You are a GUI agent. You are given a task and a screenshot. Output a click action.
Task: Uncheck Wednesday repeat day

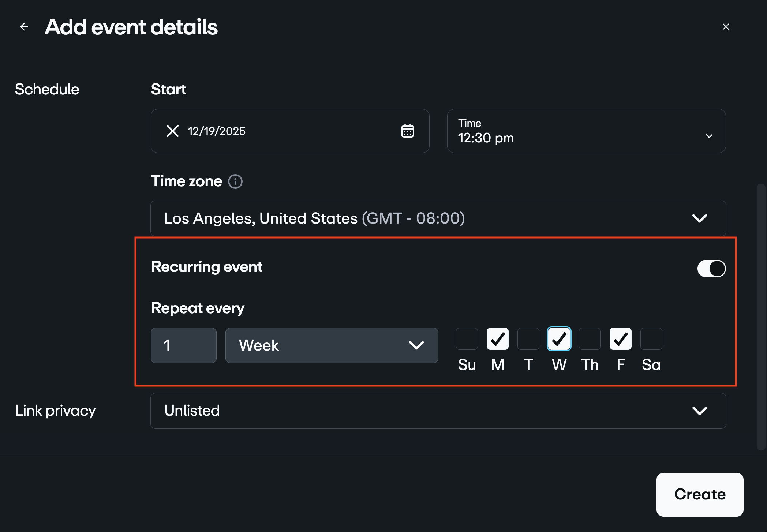coord(559,339)
